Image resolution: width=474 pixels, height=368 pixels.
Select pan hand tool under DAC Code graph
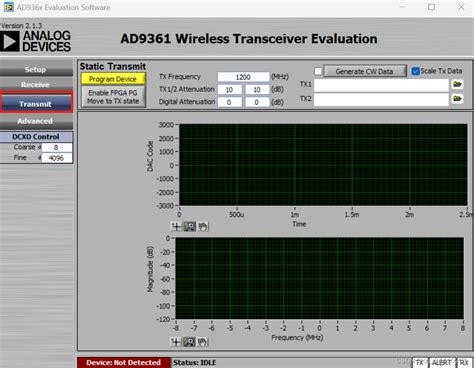pyautogui.click(x=203, y=227)
